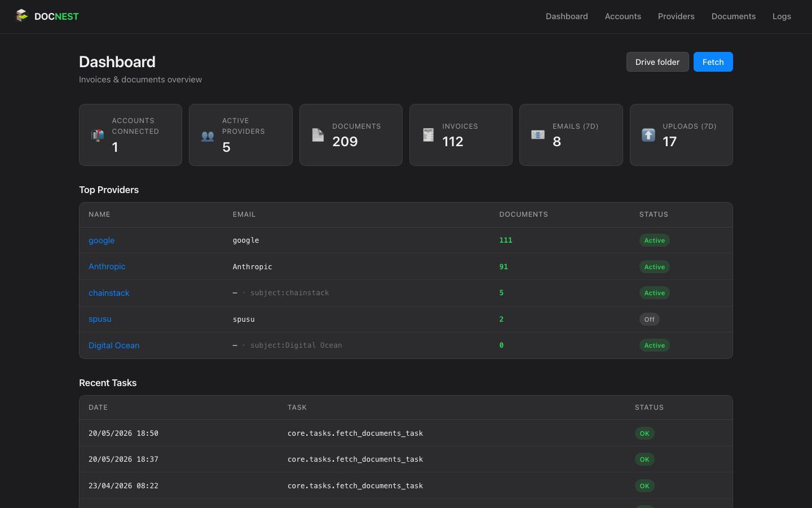Click the TASK column header
This screenshot has width=812, height=508.
click(x=297, y=408)
